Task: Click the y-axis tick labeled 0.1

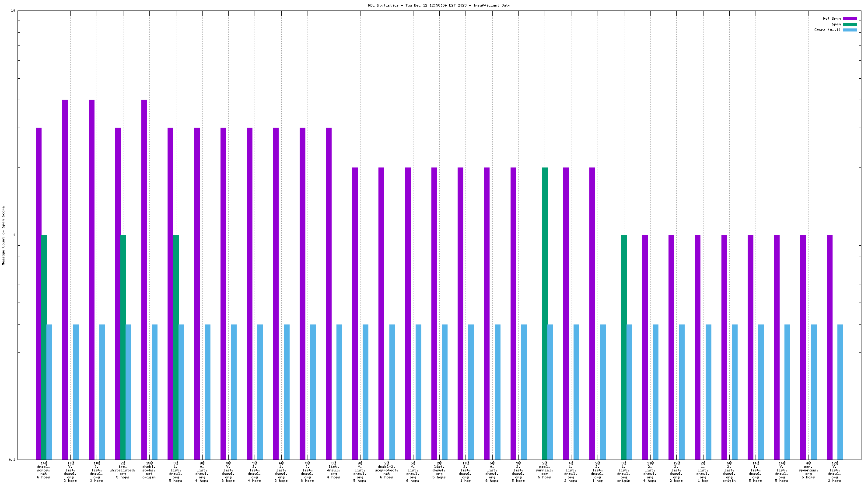Action: click(12, 460)
